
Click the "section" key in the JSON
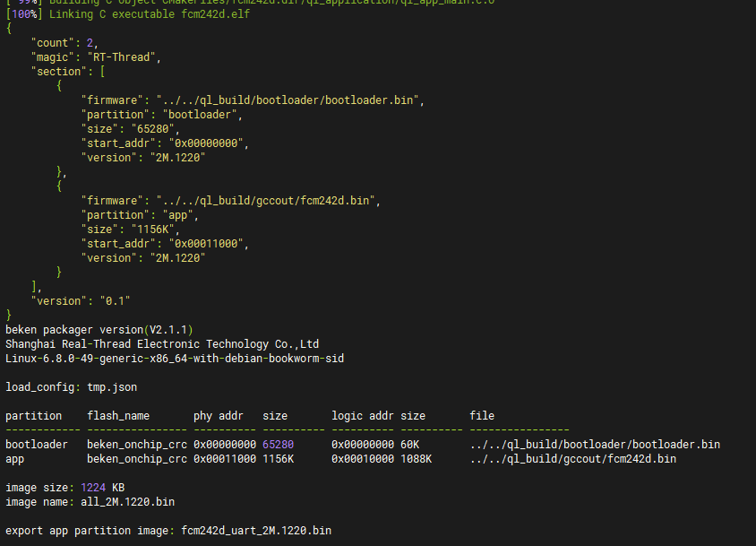point(58,72)
